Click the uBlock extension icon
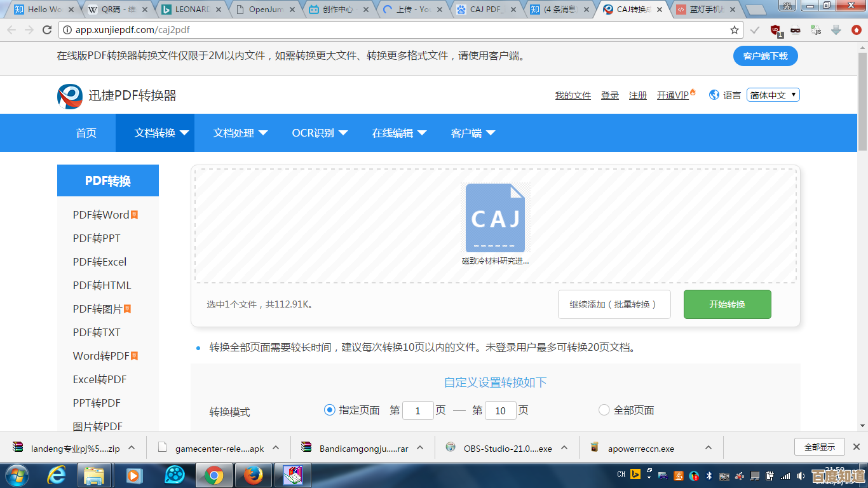 (x=774, y=29)
